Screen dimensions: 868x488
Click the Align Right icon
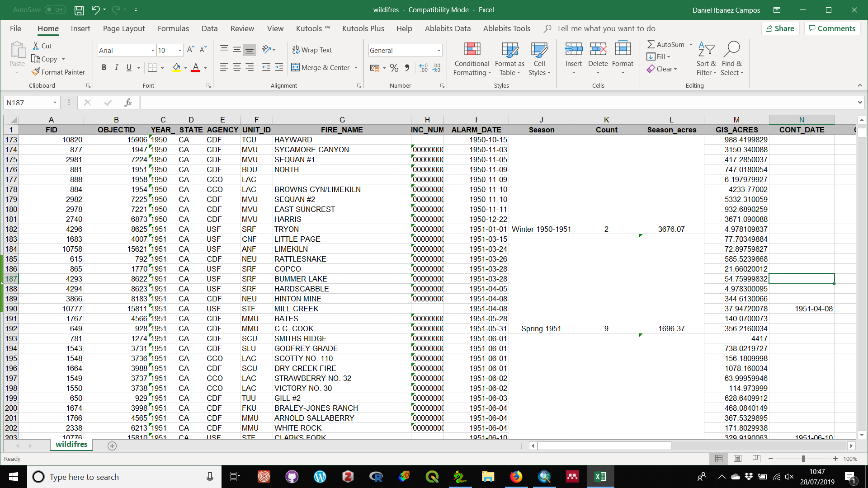point(249,67)
